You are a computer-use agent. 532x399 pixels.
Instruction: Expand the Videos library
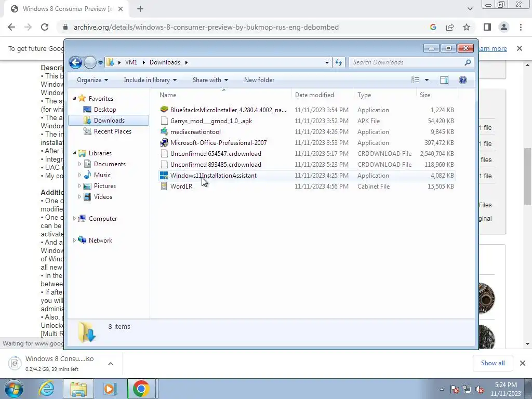pyautogui.click(x=79, y=197)
